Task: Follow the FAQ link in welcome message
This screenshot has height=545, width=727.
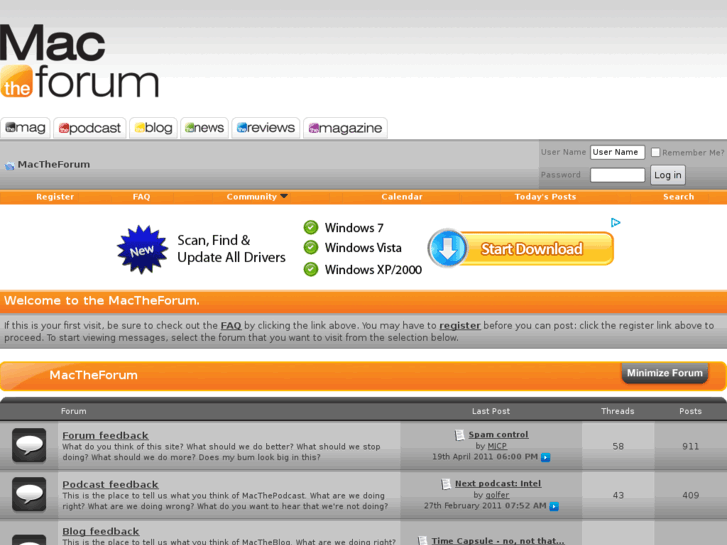Action: click(231, 326)
